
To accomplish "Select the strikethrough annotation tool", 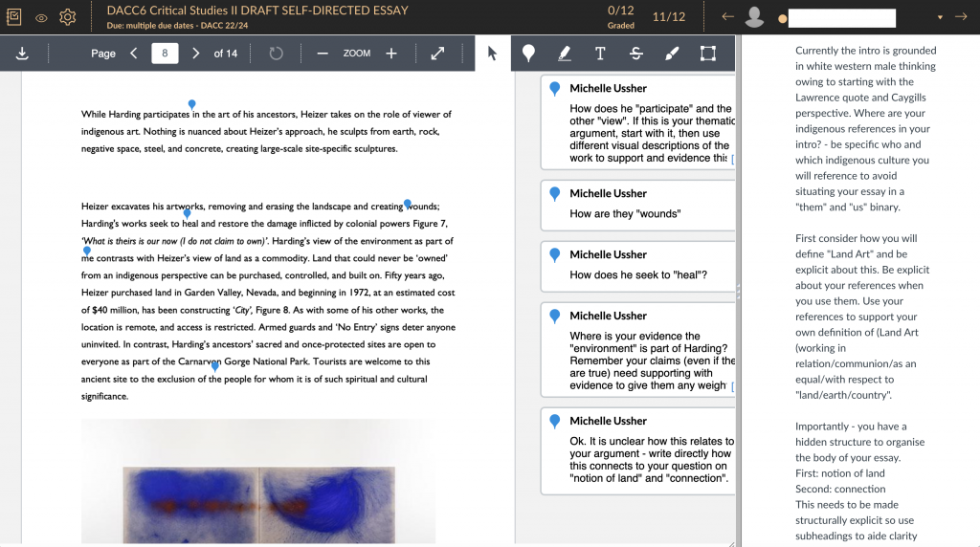I will click(636, 54).
